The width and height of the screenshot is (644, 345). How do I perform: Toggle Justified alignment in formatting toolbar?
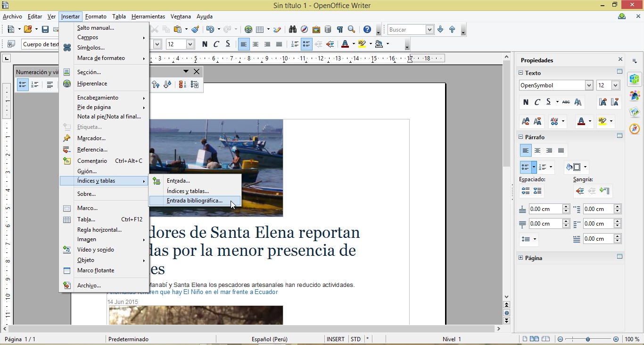[x=279, y=44]
